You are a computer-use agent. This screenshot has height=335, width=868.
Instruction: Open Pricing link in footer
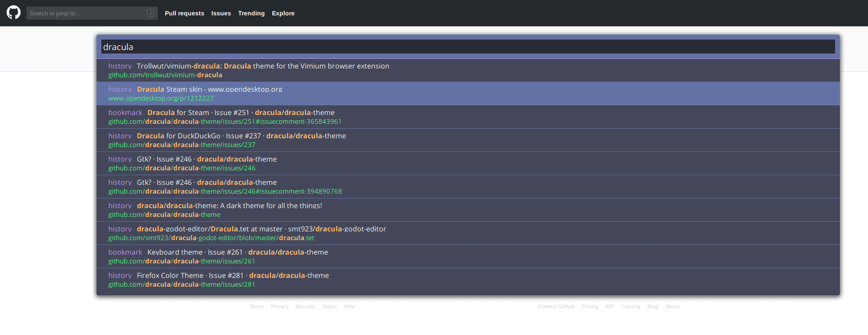click(590, 306)
